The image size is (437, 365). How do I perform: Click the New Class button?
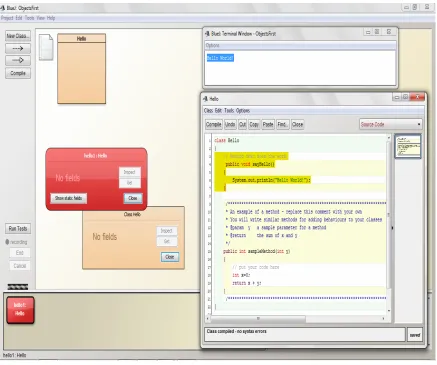tap(18, 36)
